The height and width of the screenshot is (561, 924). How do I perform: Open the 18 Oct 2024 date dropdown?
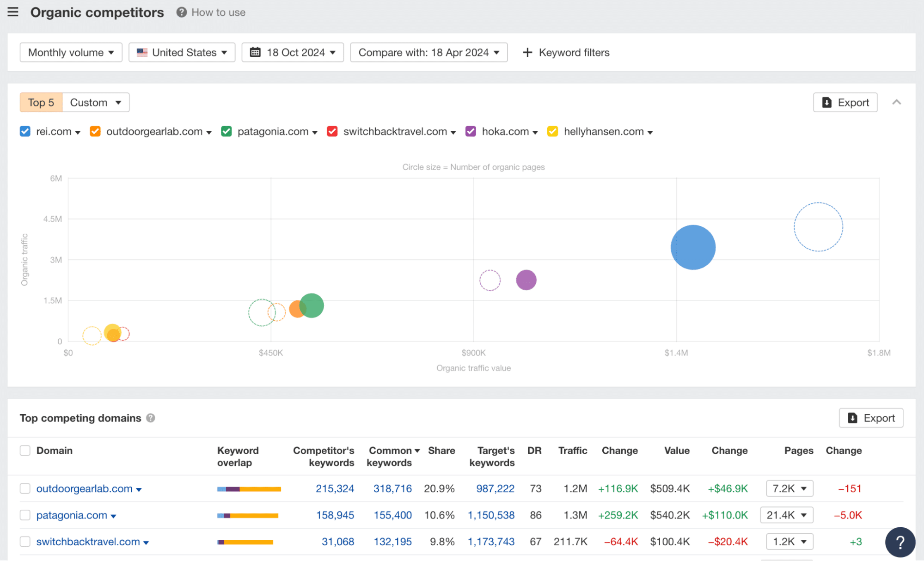[293, 53]
